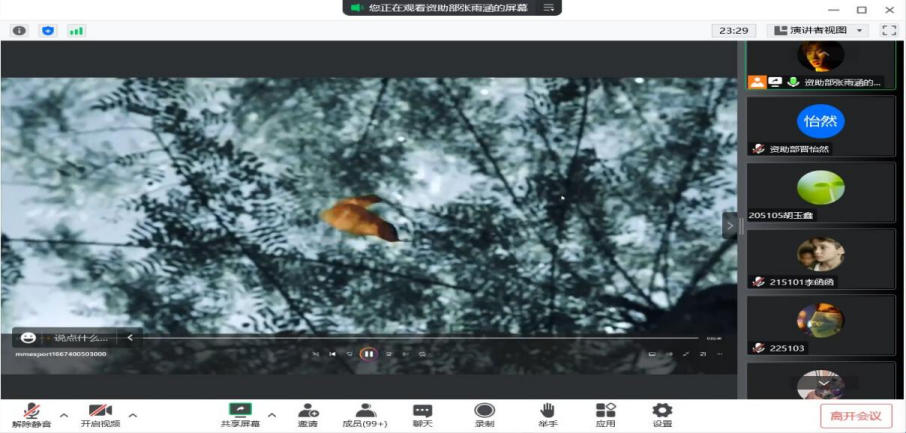Click muted mic icon beside 资助部晋怡然
Viewport: 906px width, 433px height.
point(759,149)
